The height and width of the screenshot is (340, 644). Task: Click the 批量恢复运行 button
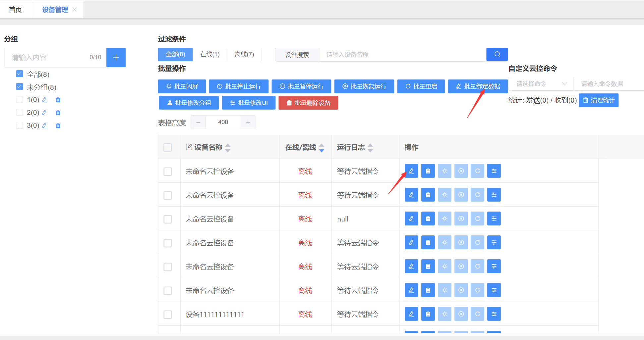click(x=364, y=86)
